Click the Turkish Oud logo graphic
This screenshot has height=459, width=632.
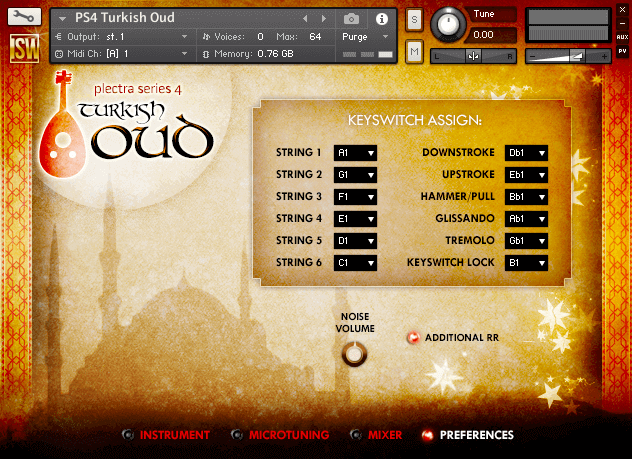(x=126, y=125)
